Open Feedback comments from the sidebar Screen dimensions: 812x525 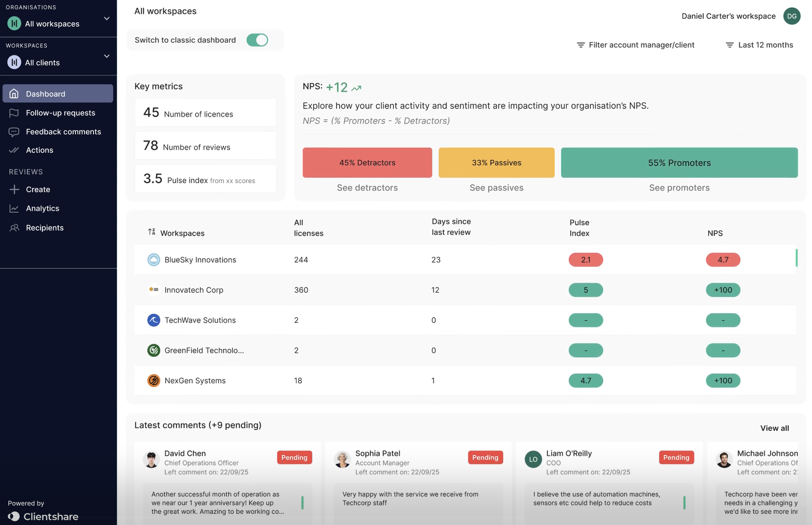[x=63, y=132]
